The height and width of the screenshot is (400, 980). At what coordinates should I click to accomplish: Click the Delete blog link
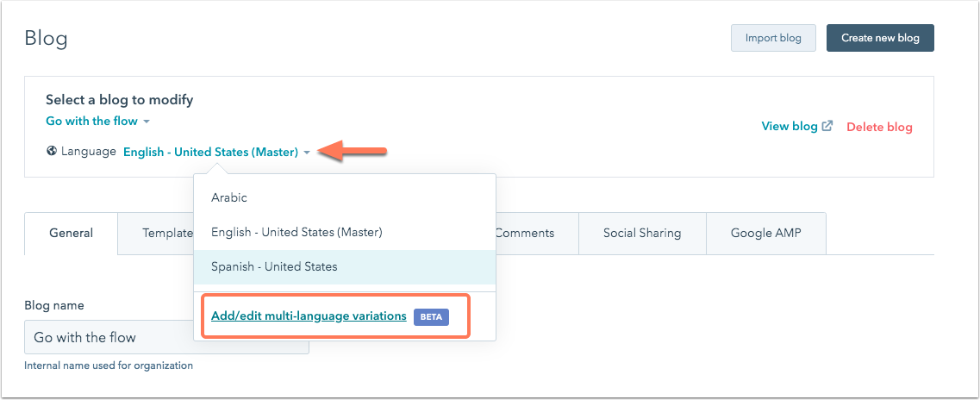tap(879, 128)
